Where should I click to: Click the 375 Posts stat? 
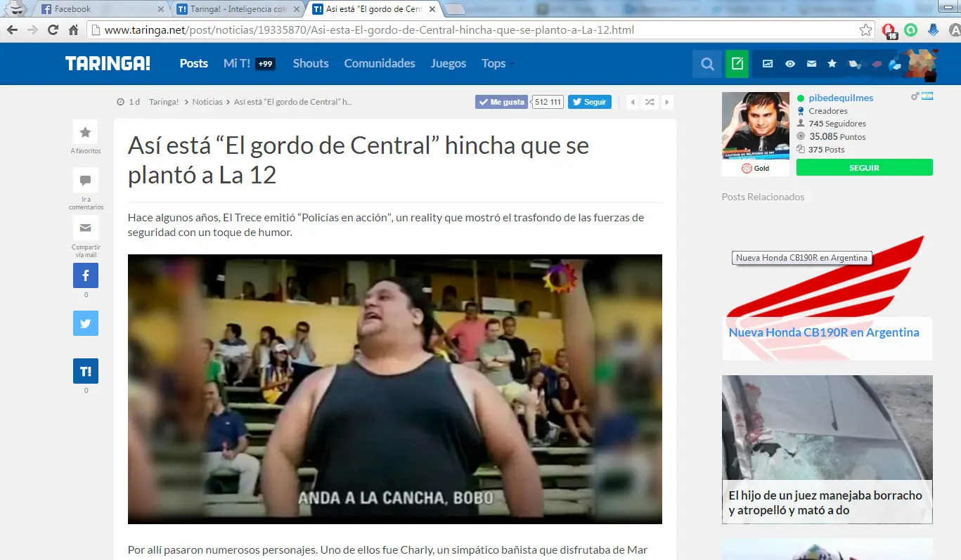827,150
